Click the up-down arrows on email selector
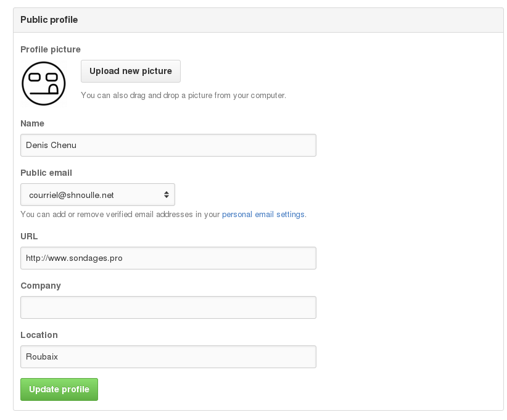Viewport: 507px width, 420px height. 167,194
